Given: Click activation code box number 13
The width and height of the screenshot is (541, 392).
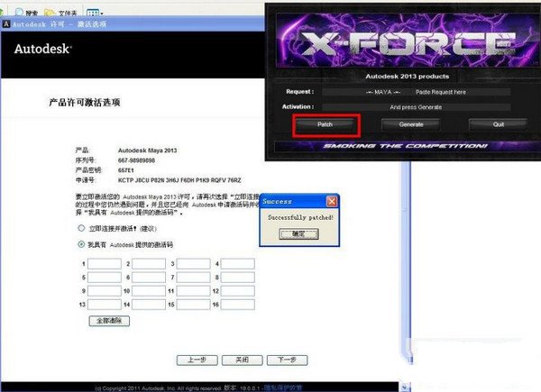Looking at the screenshot, I should (x=105, y=305).
